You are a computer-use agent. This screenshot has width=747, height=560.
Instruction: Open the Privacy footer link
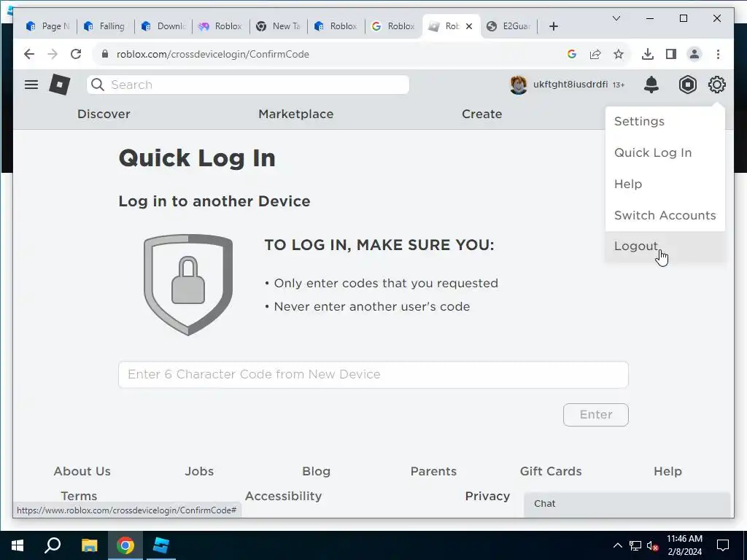tap(487, 496)
